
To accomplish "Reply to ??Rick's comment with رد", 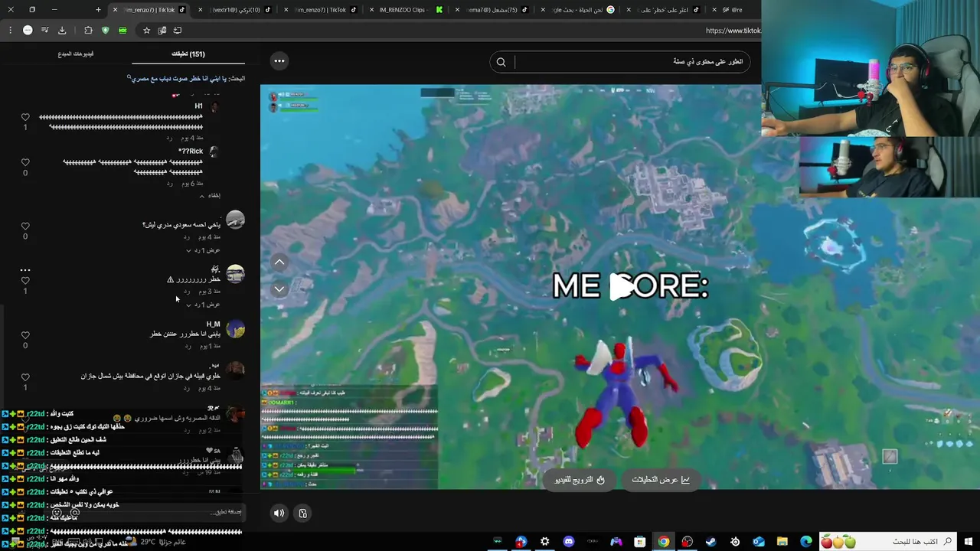I will click(x=170, y=184).
